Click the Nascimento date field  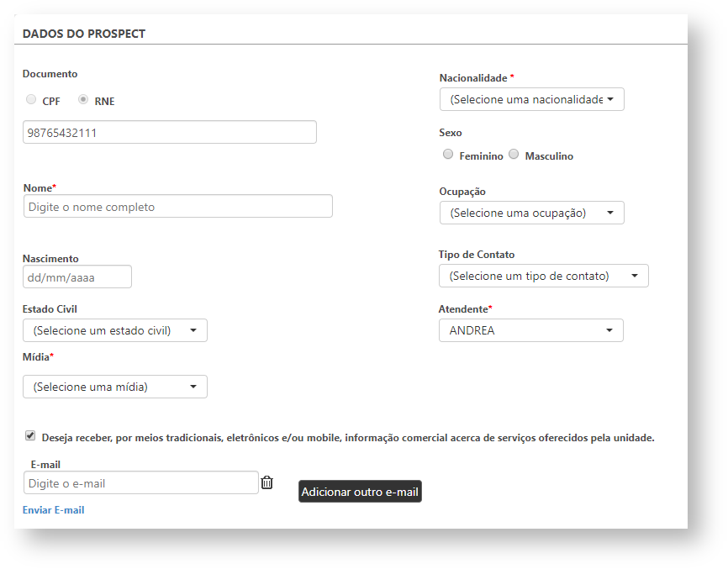click(76, 277)
